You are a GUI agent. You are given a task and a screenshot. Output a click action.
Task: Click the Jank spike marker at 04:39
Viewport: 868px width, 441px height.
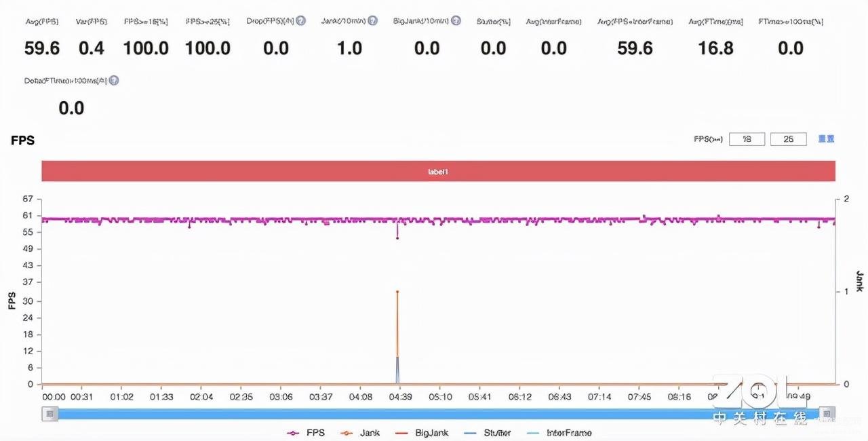point(397,292)
